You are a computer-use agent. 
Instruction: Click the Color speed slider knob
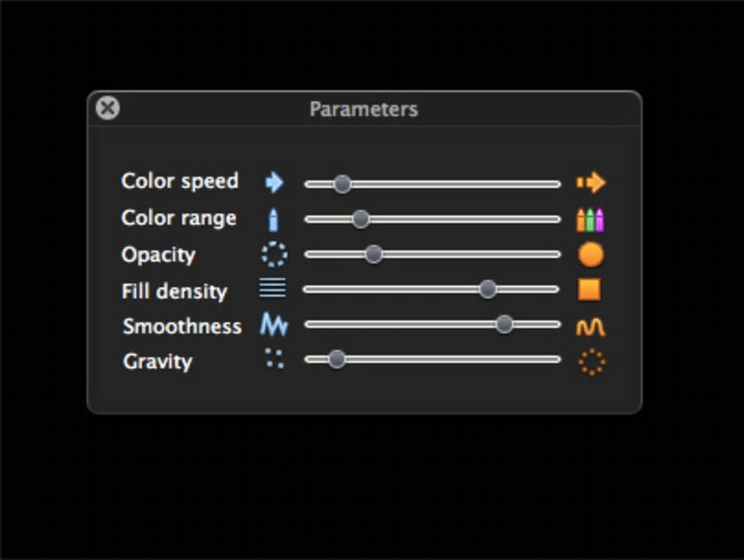(342, 184)
